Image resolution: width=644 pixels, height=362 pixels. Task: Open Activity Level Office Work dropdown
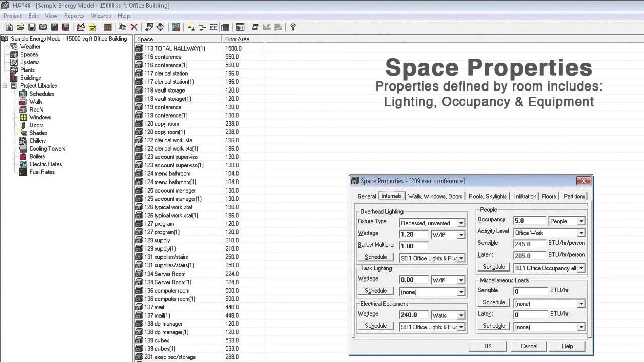[x=581, y=233]
